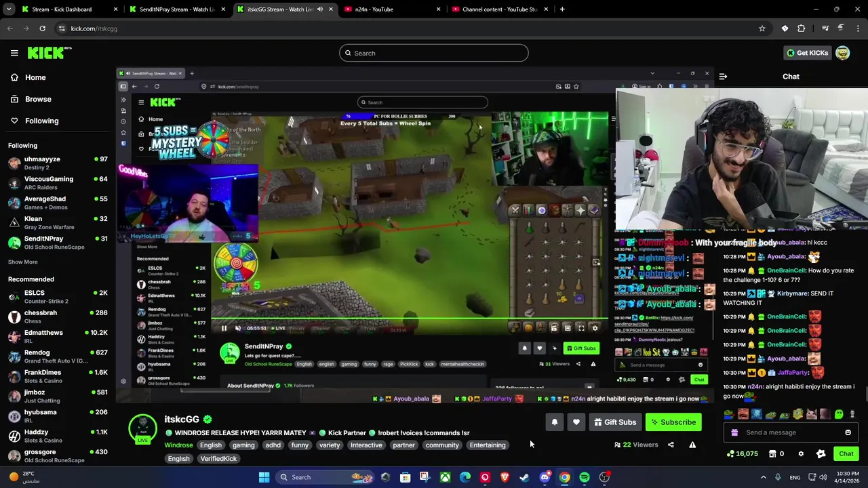This screenshot has height=488, width=868.
Task: Mute the itskcGG tab audio icon
Action: [320, 9]
